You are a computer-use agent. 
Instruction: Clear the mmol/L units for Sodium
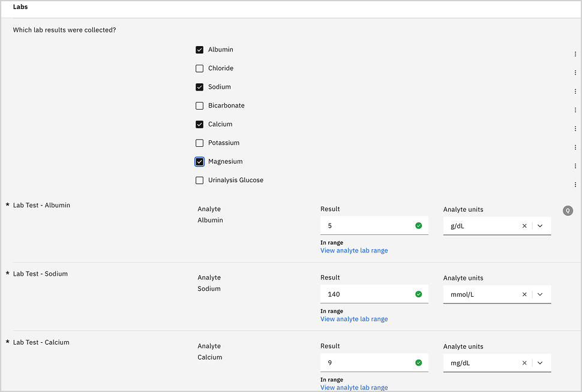(x=524, y=294)
